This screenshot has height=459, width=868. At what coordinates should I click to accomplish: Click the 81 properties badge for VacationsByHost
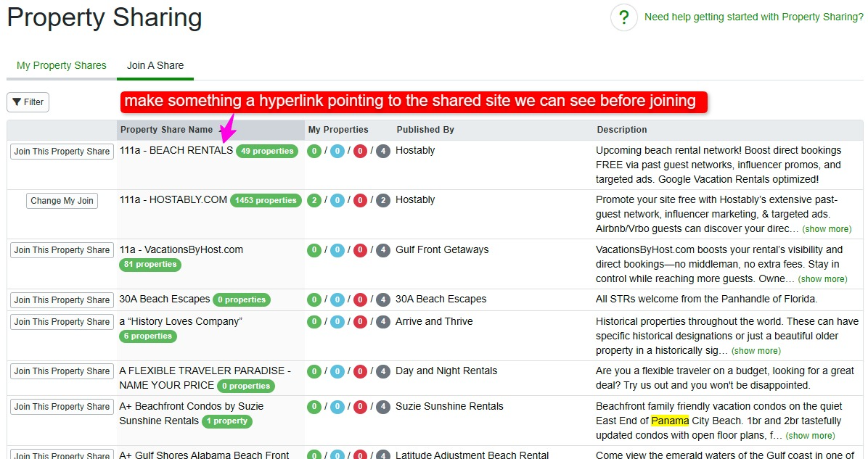coord(150,265)
